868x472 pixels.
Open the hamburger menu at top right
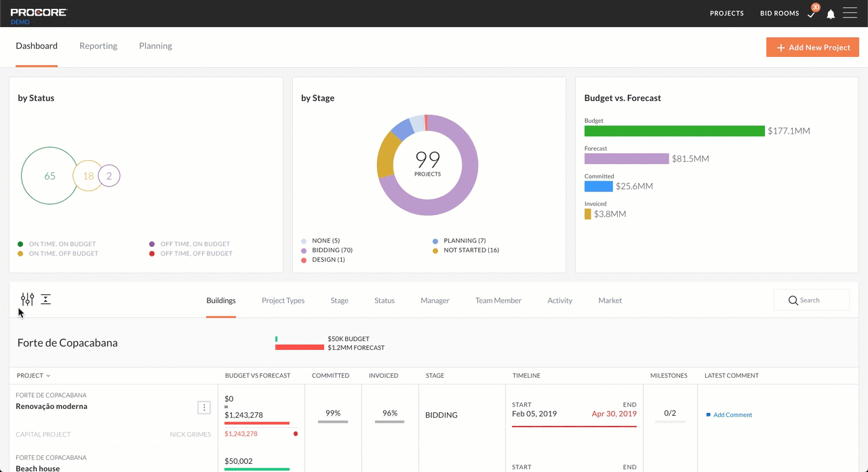(850, 12)
